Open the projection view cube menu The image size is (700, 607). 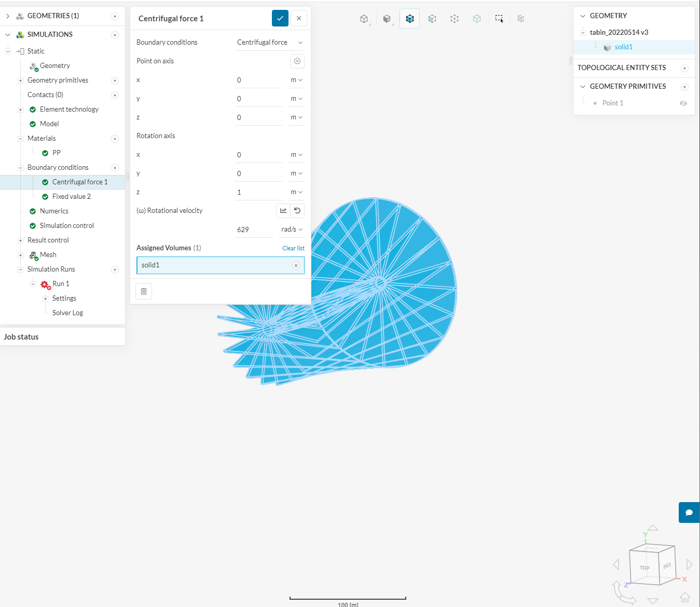coord(364,19)
